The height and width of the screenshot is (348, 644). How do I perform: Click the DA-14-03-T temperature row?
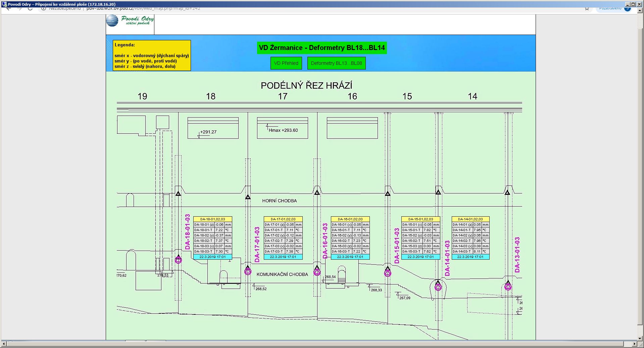pyautogui.click(x=470, y=252)
